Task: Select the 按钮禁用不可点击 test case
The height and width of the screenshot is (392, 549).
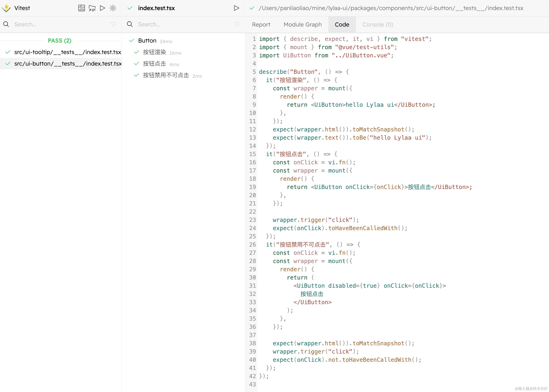Action: 166,75
